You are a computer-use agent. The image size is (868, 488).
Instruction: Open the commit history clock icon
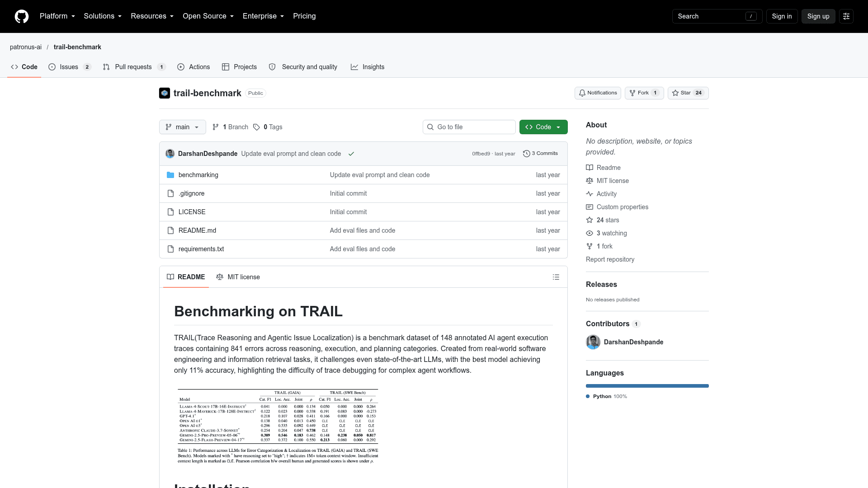[526, 154]
